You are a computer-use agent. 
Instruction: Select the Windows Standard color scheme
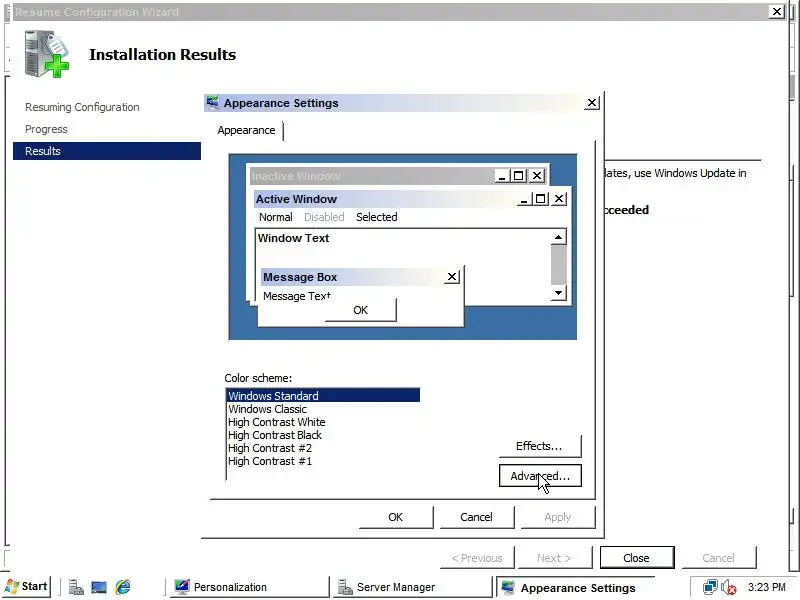[322, 395]
